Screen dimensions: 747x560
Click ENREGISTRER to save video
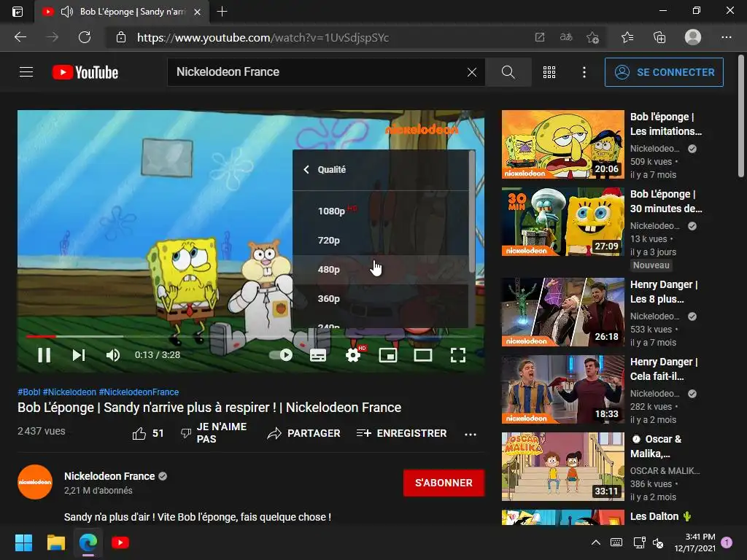pyautogui.click(x=402, y=433)
